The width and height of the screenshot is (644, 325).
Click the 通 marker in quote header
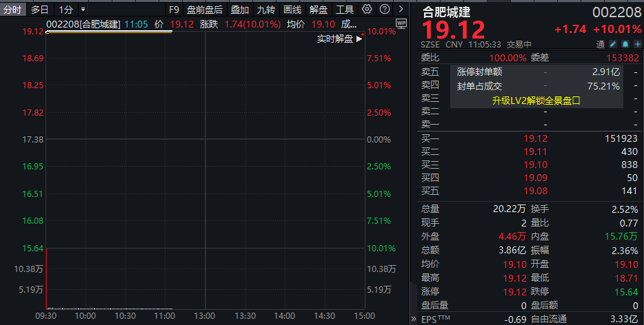click(x=601, y=44)
